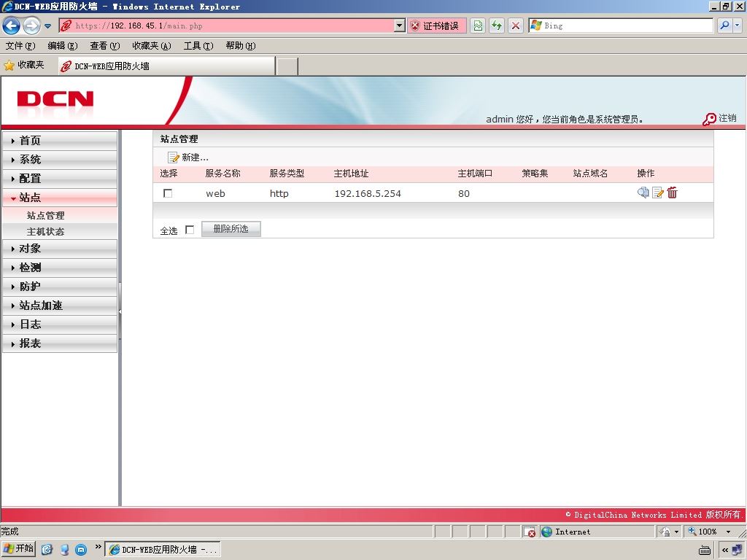Open address bar history dropdown
The width and height of the screenshot is (747, 560).
pos(400,26)
